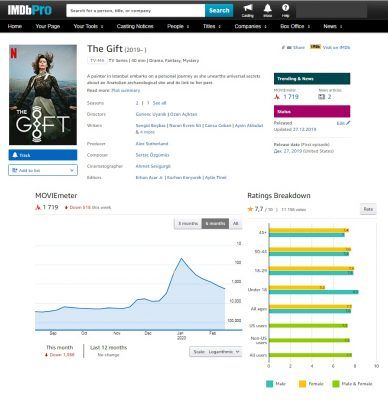
Task: Expand the Titles menu
Action: point(212,26)
